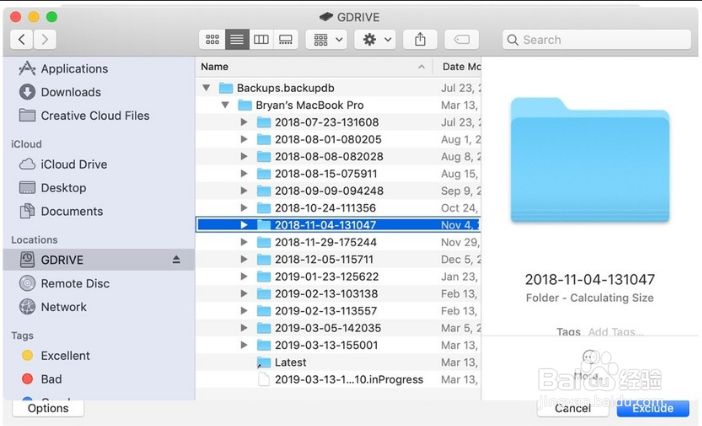Open iCloud Drive in the sidebar
This screenshot has width=702, height=426.
coord(63,164)
